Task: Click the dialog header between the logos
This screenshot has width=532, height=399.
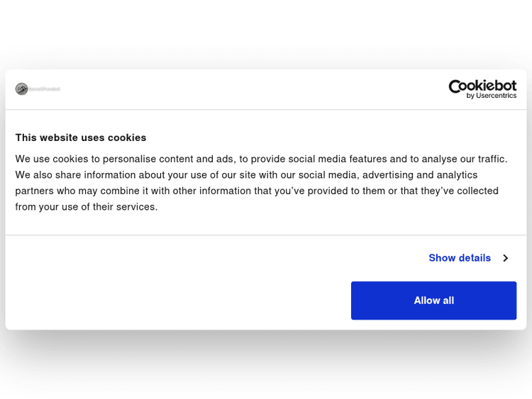Action: (248, 89)
